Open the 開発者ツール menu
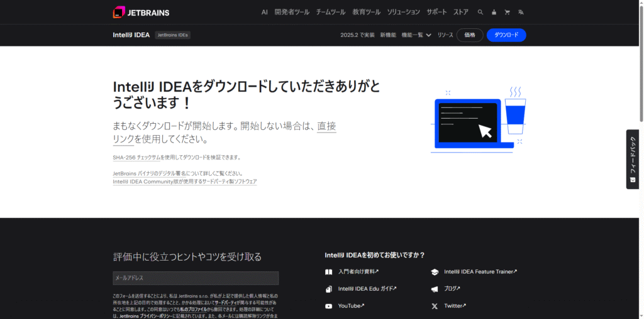Viewport: 644px width, 319px height. [x=292, y=13]
